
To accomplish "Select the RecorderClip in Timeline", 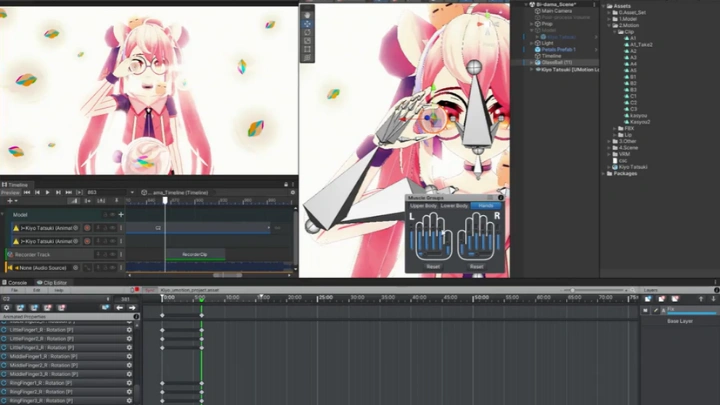I will click(195, 254).
